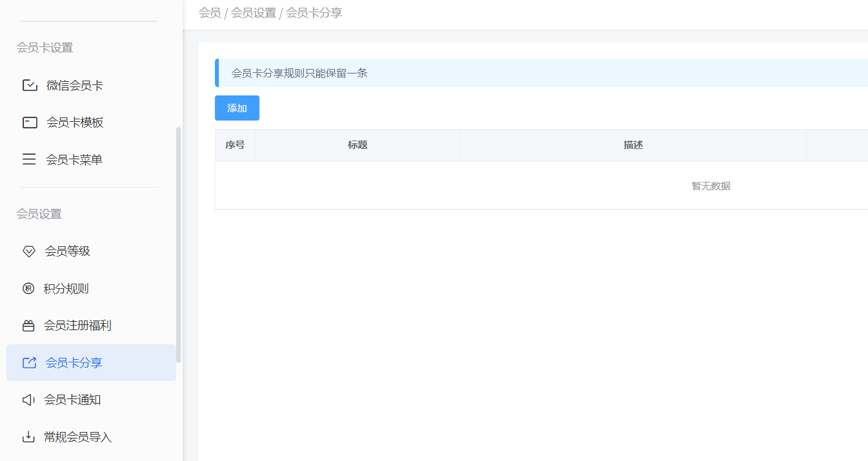Click the 序号 column header
The height and width of the screenshot is (461, 868).
pos(235,145)
